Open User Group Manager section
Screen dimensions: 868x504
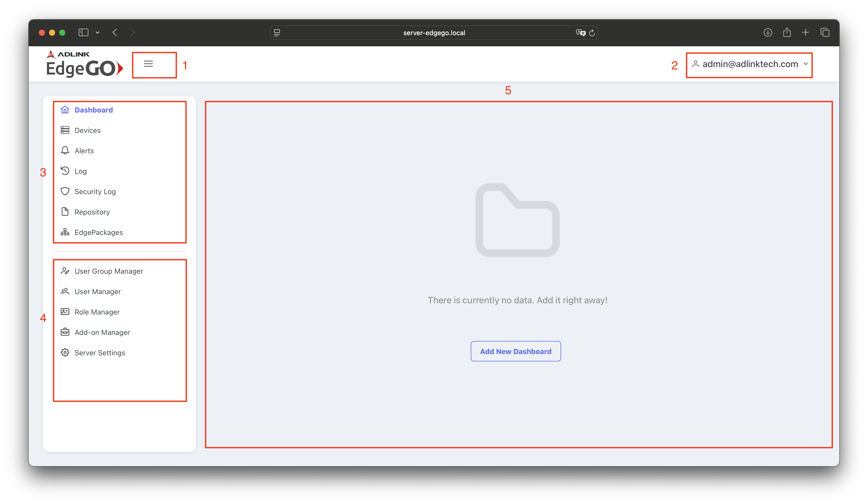109,271
